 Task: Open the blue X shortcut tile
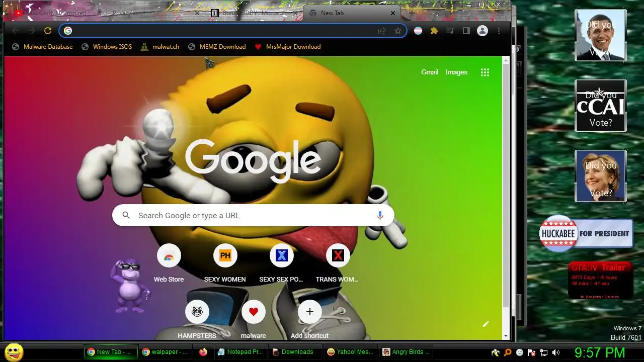click(x=281, y=262)
